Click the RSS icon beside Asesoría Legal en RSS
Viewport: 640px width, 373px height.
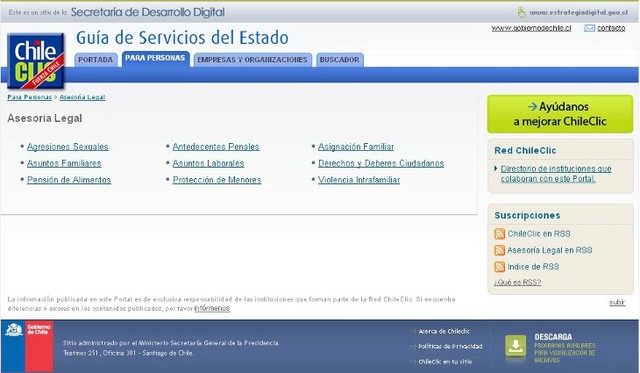499,250
